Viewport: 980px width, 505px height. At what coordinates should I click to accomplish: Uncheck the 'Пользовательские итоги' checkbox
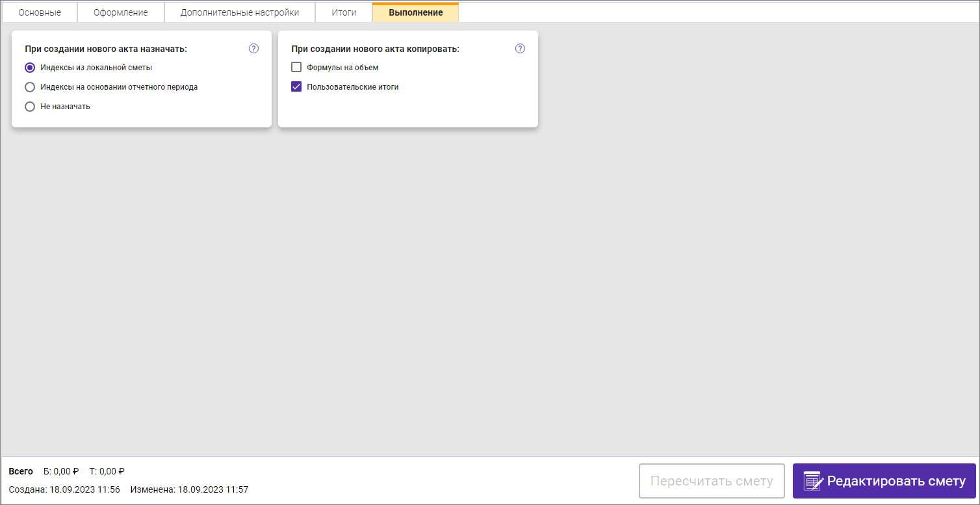pos(296,87)
